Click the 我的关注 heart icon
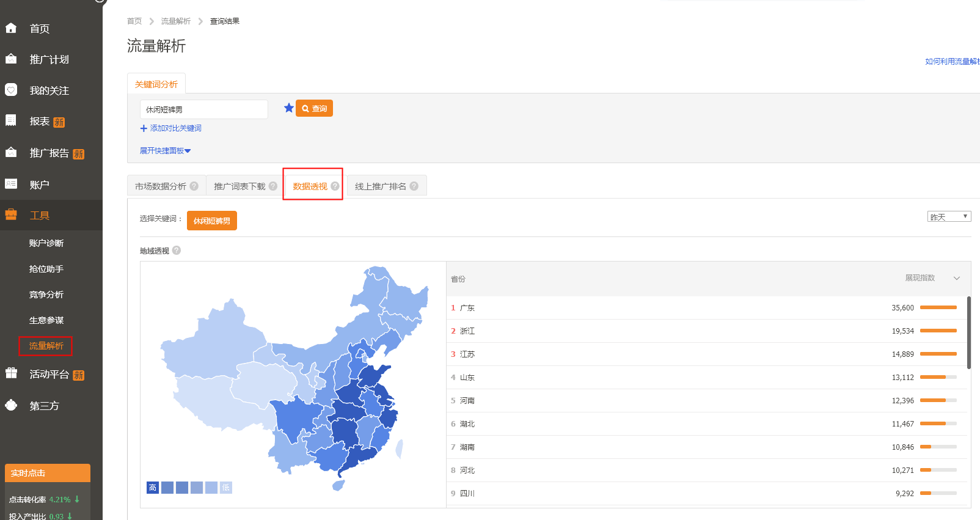The width and height of the screenshot is (980, 520). click(x=11, y=90)
